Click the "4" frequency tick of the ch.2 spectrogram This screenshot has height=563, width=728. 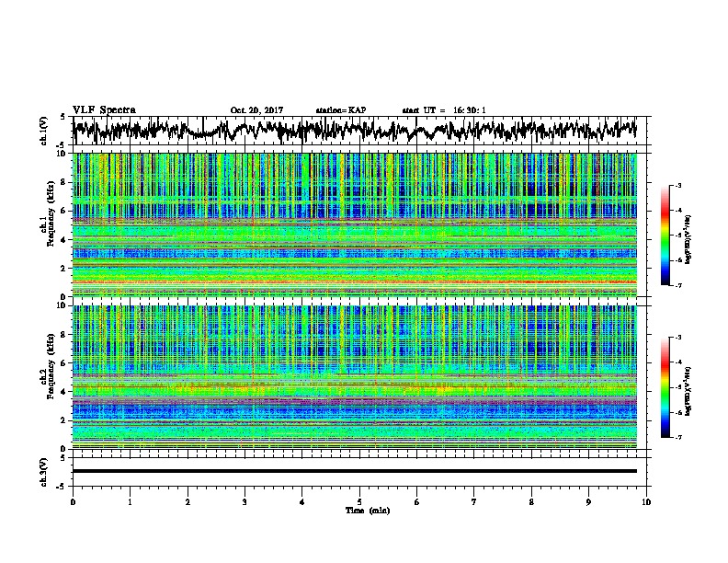64,392
